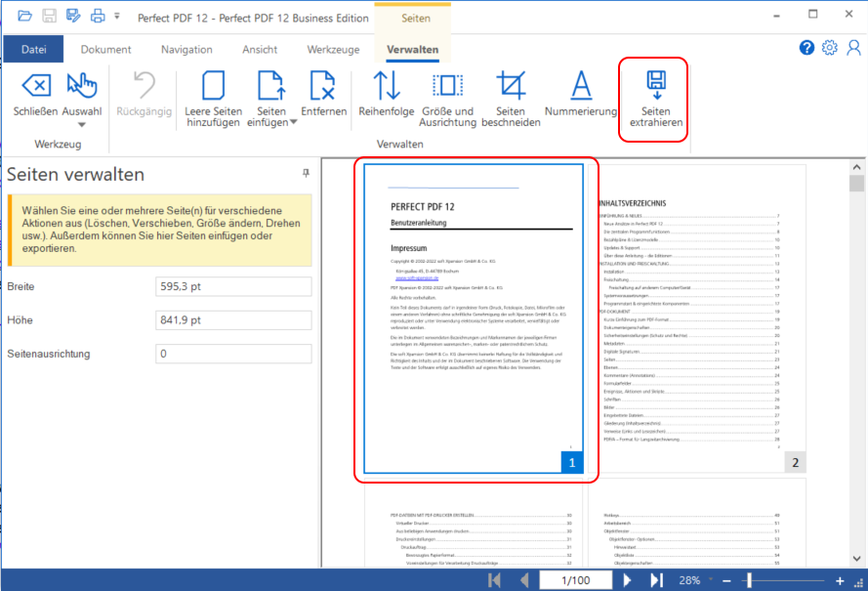Click Leere Seiten hinzufügen icon
This screenshot has height=591, width=868.
pos(213,86)
